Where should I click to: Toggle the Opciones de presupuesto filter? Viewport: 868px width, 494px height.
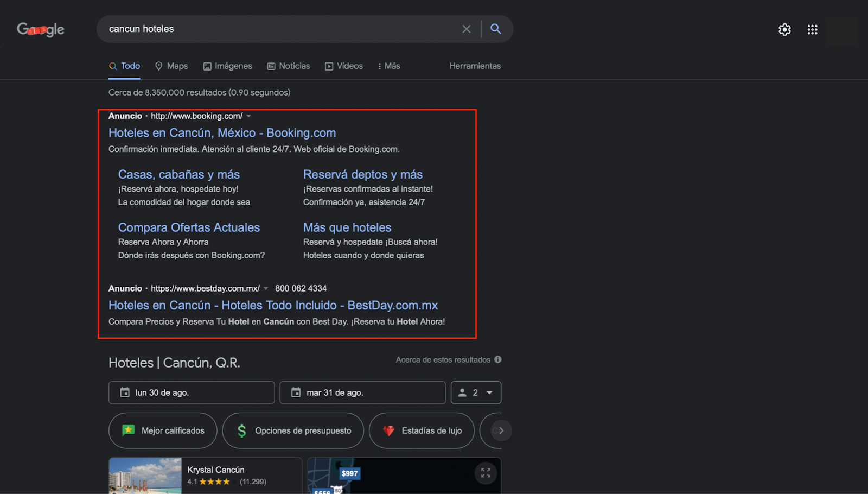(293, 430)
